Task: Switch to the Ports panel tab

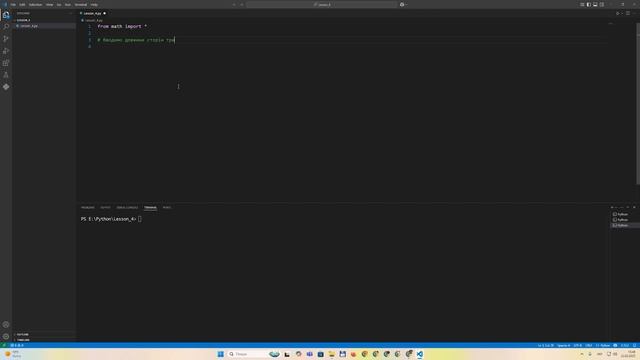Action: click(x=167, y=207)
